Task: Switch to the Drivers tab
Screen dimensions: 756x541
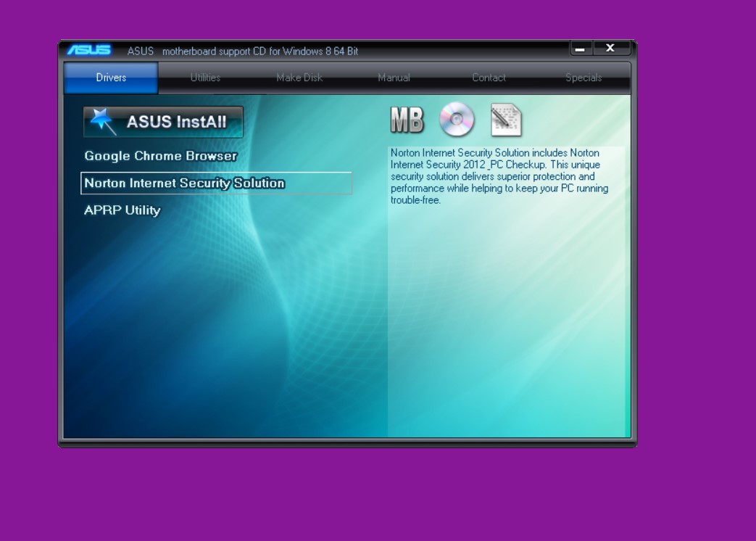Action: click(x=111, y=78)
